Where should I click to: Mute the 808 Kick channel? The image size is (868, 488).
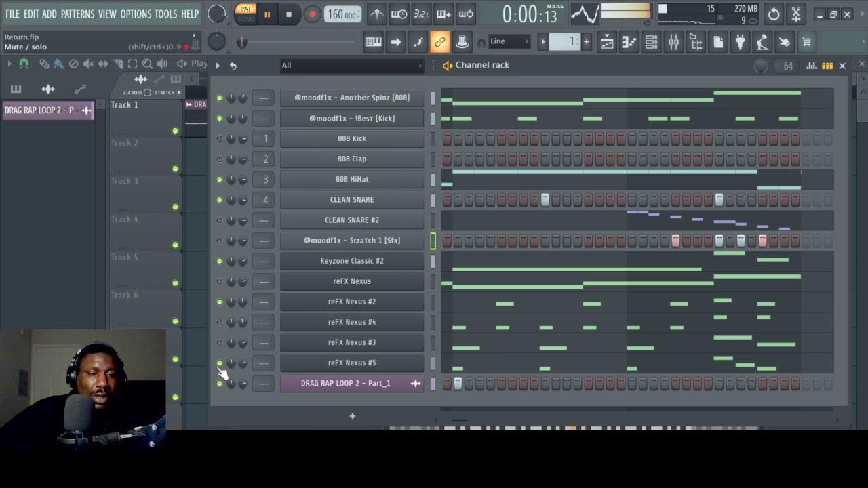[219, 139]
